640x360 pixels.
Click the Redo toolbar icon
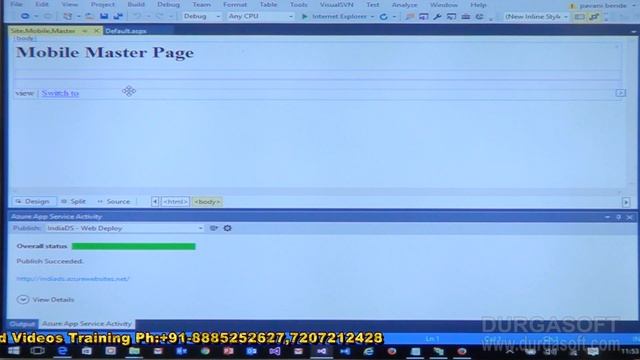point(160,16)
